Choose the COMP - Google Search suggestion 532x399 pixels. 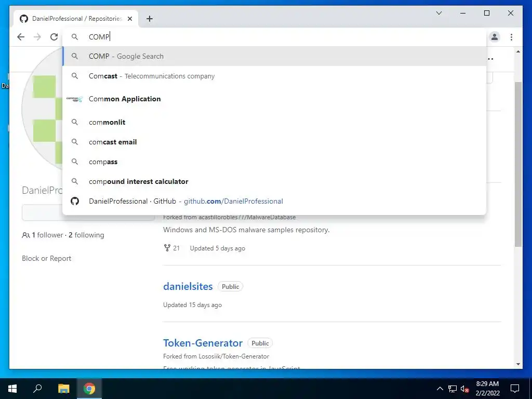[274, 56]
